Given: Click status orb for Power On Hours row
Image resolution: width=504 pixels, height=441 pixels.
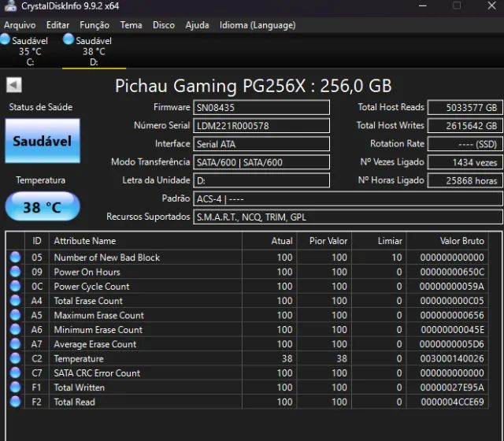Looking at the screenshot, I should click(x=15, y=272).
